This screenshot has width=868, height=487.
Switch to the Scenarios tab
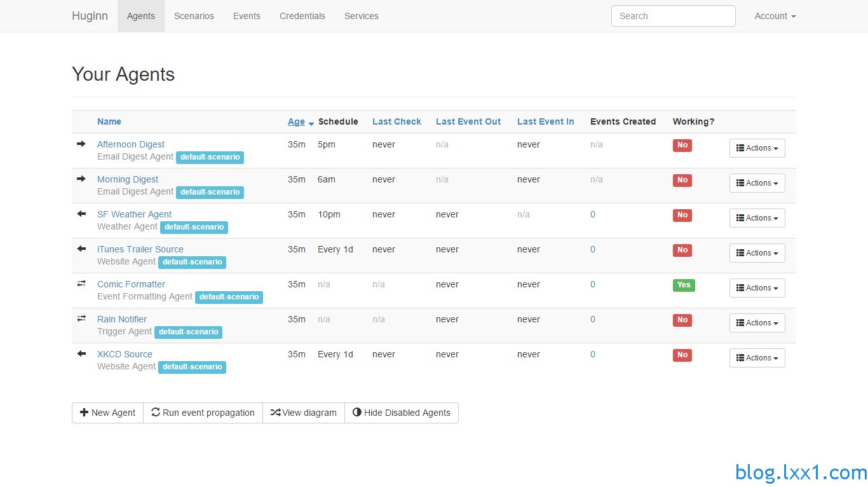[194, 16]
